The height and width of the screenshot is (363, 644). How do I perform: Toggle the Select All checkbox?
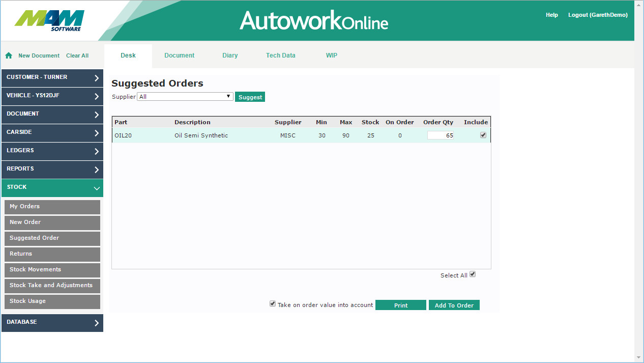click(x=473, y=274)
